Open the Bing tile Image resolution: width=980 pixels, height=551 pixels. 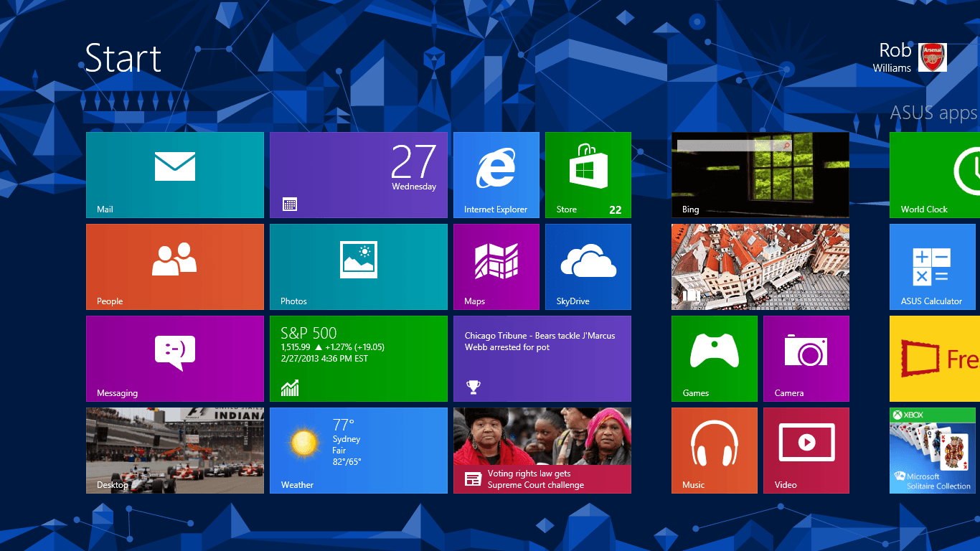[760, 175]
